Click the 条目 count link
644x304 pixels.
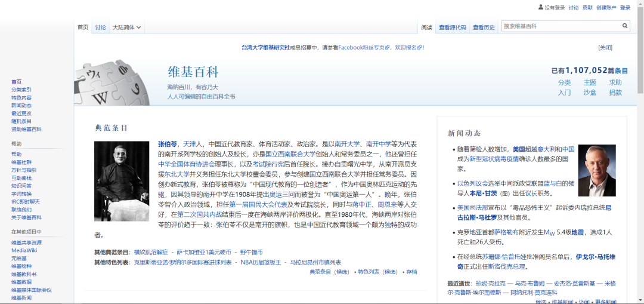[622, 70]
